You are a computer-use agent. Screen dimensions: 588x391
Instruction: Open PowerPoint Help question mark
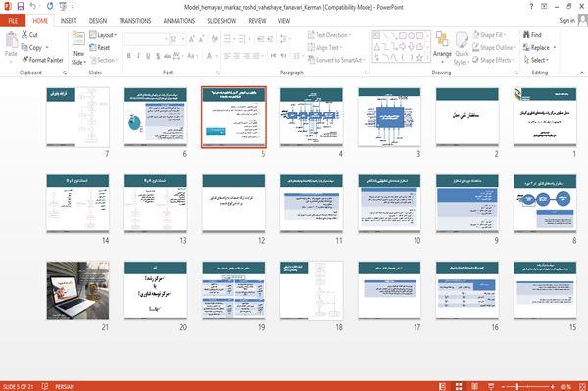tap(531, 7)
